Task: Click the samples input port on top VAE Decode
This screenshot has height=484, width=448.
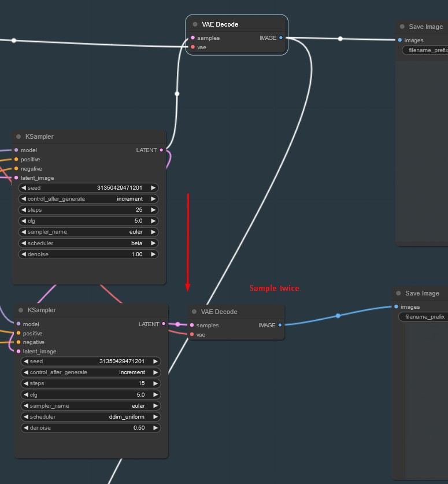Action: click(193, 38)
